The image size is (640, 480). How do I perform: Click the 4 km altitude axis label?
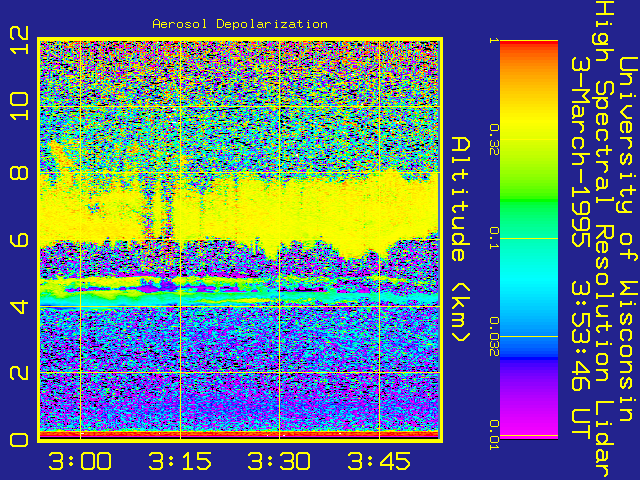click(20, 307)
